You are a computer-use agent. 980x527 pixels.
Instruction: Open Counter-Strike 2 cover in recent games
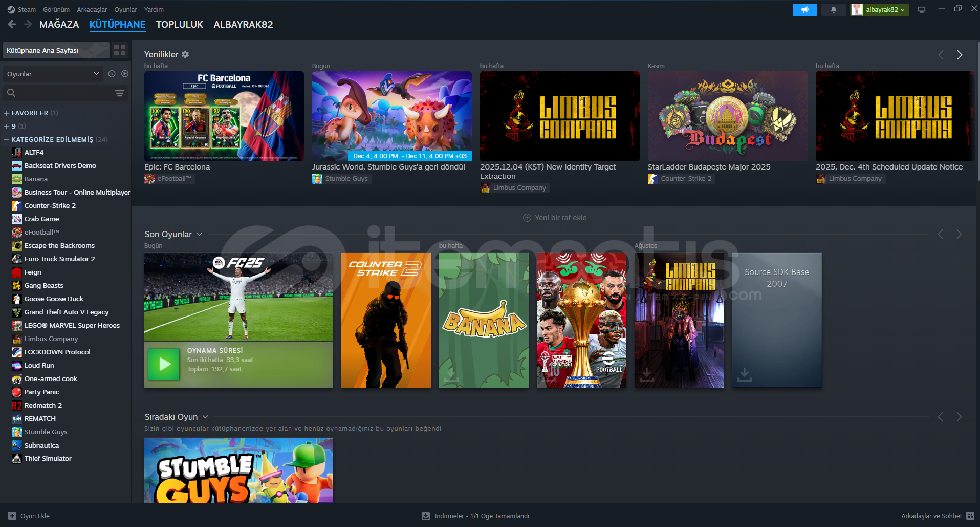(x=386, y=320)
